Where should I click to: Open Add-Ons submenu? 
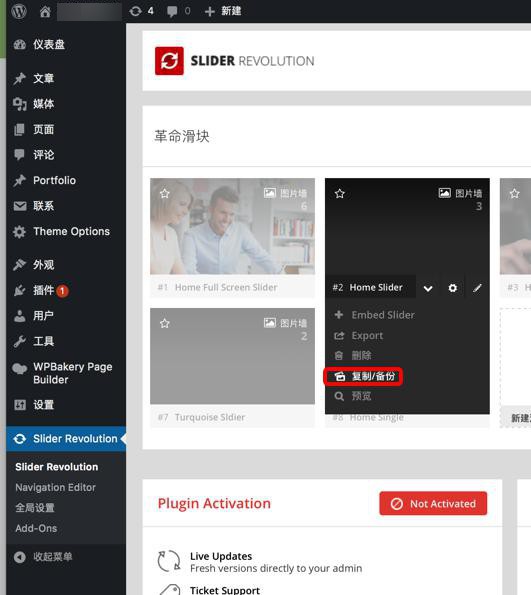(x=36, y=528)
